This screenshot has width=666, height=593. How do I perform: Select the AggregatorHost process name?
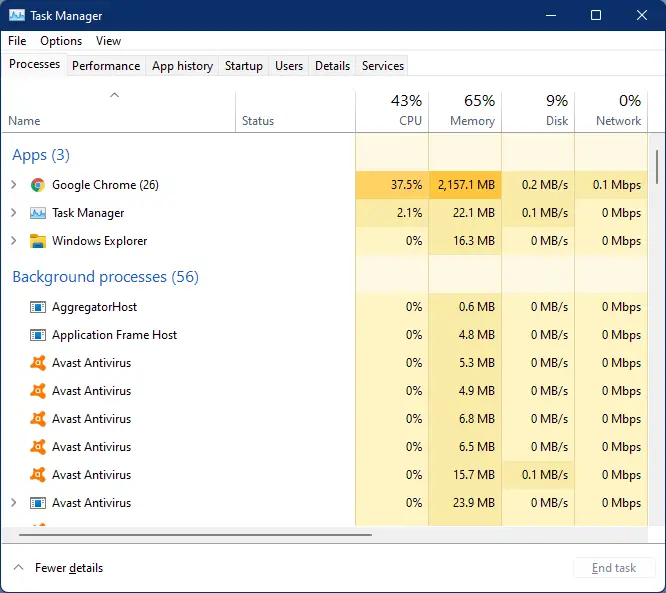click(x=94, y=307)
